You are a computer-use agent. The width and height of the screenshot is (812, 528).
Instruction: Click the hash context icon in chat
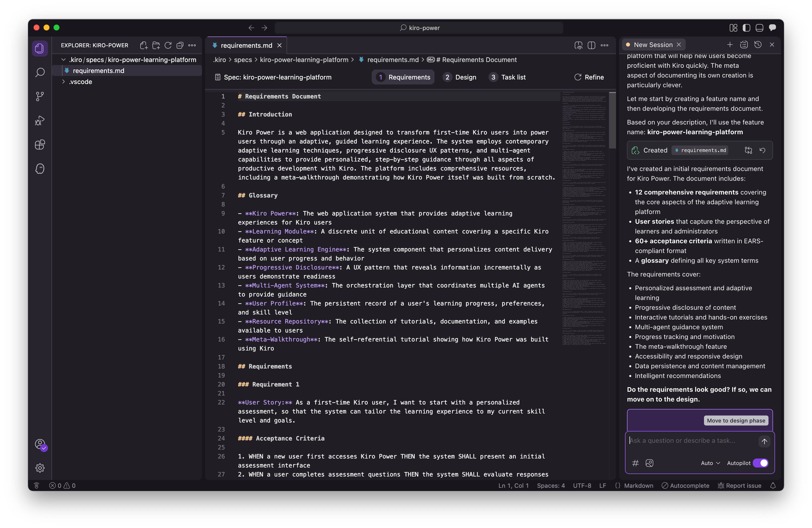[x=635, y=463]
